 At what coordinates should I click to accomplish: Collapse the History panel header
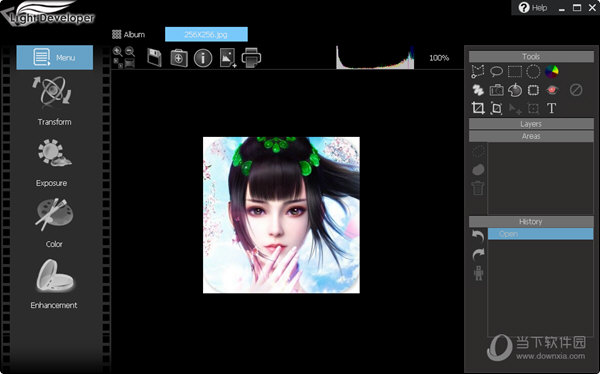pos(531,222)
